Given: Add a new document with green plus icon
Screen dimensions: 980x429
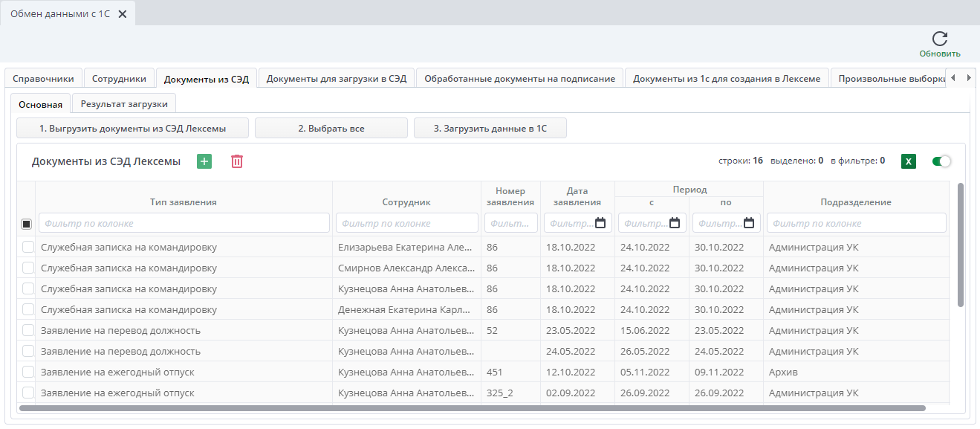Looking at the screenshot, I should point(204,161).
